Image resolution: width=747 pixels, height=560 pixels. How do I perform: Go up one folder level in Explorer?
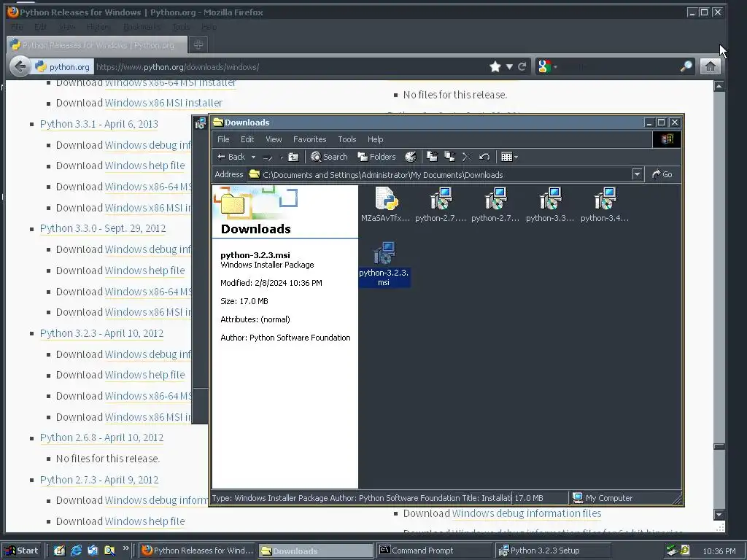tap(294, 157)
